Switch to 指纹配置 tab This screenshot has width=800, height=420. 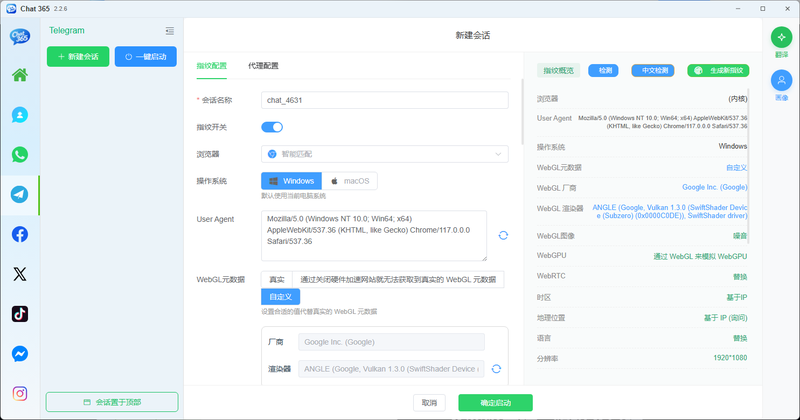click(211, 66)
